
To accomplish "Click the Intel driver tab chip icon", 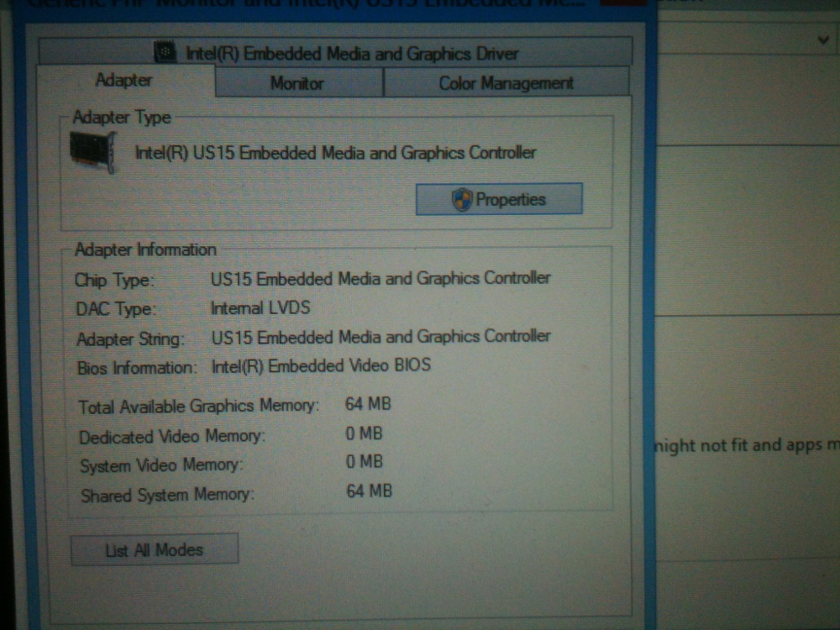I will tap(165, 52).
